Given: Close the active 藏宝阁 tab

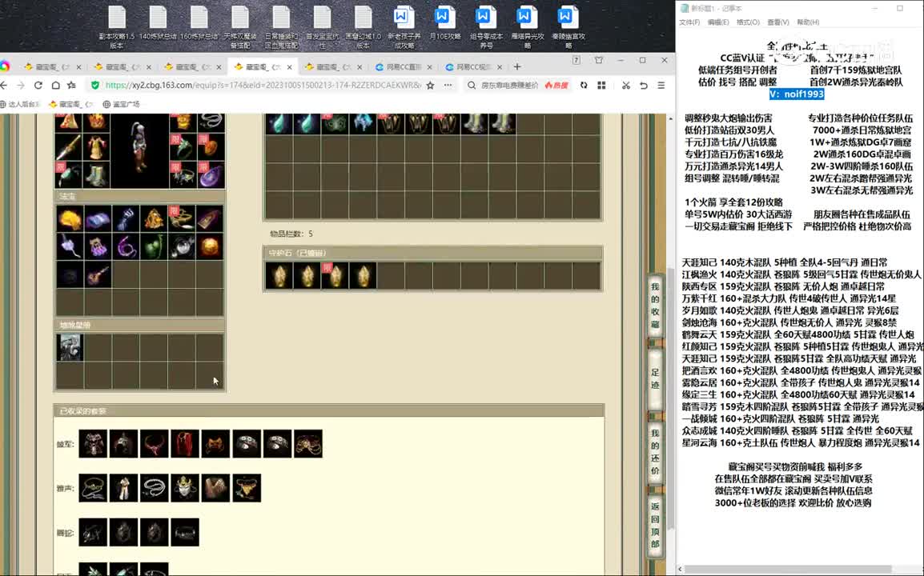Looking at the screenshot, I should pos(289,67).
